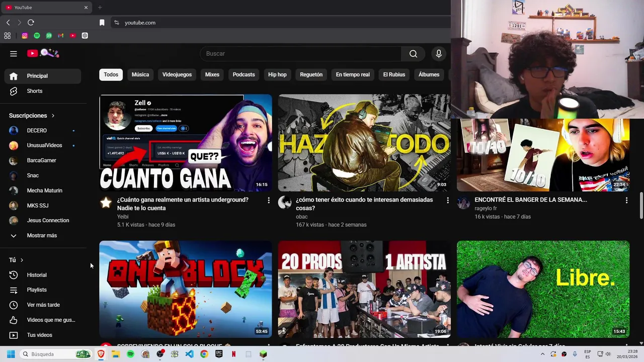The width and height of the screenshot is (644, 362).
Task: Show hidden system tray icons
Action: coord(542,354)
